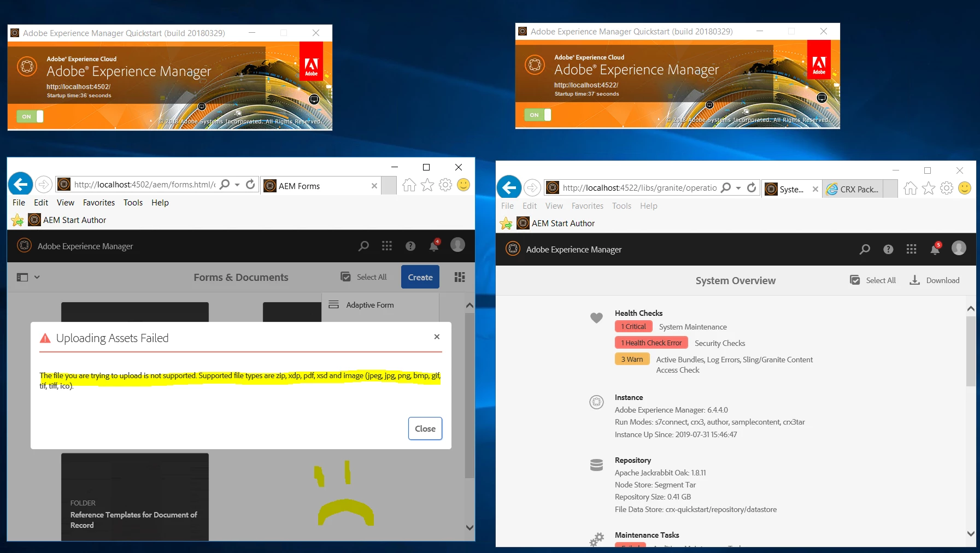
Task: Open the 1 Health Check Error badge
Action: (651, 343)
